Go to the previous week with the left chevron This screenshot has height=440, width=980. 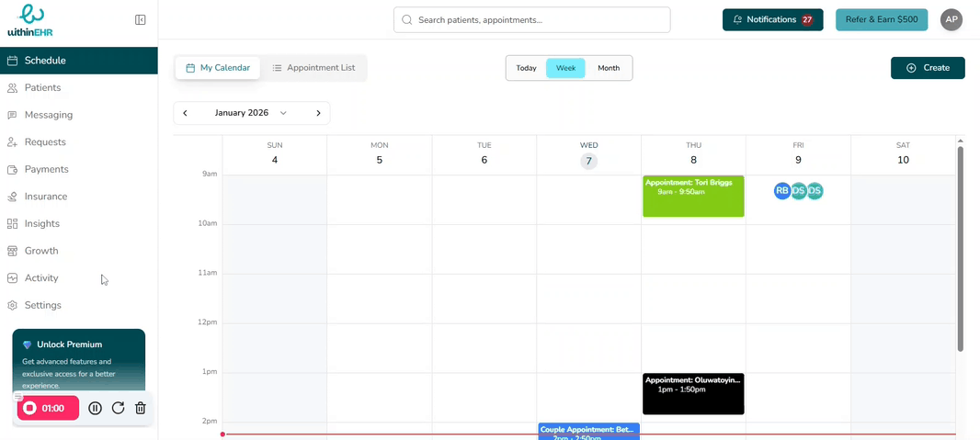coord(186,113)
